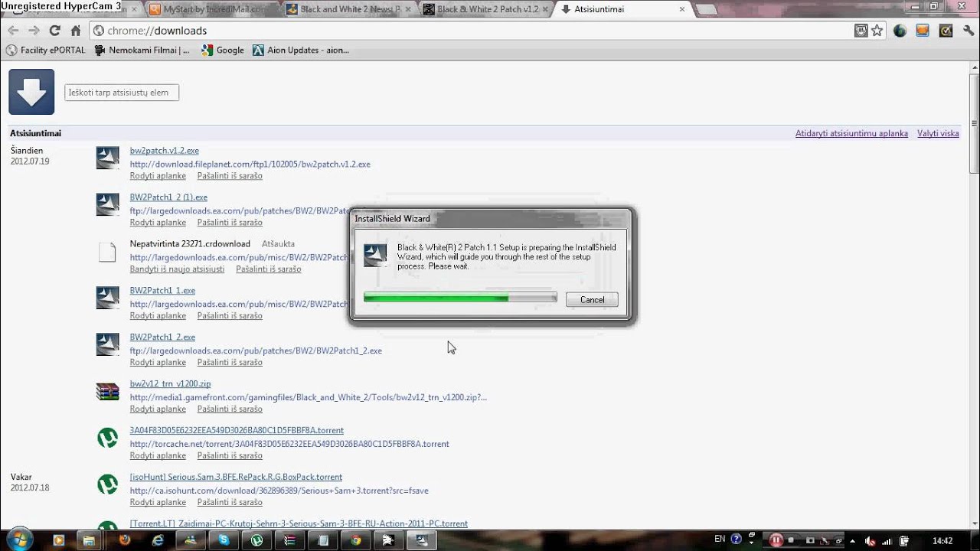Screen dimensions: 980x551
Task: Click shield extension icon in address bar
Action: pyautogui.click(x=861, y=31)
